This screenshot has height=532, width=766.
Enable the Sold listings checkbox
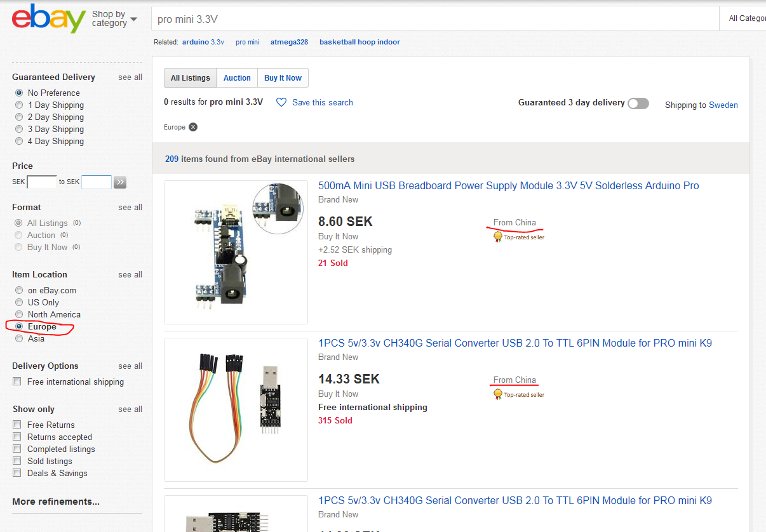(17, 461)
